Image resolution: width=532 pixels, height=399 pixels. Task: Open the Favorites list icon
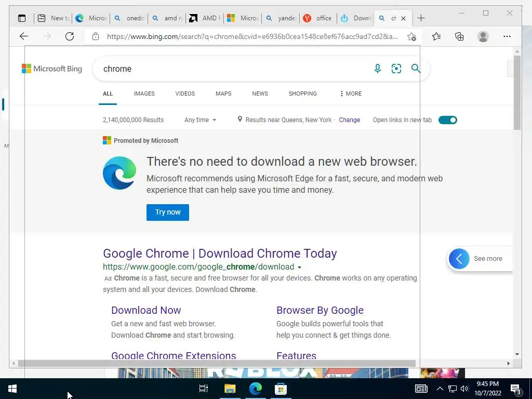tap(436, 36)
